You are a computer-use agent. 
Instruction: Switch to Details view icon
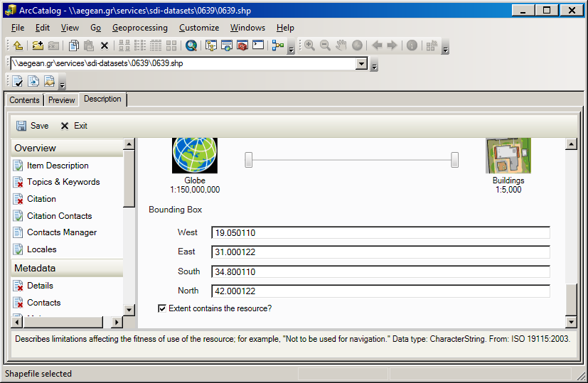pos(156,45)
